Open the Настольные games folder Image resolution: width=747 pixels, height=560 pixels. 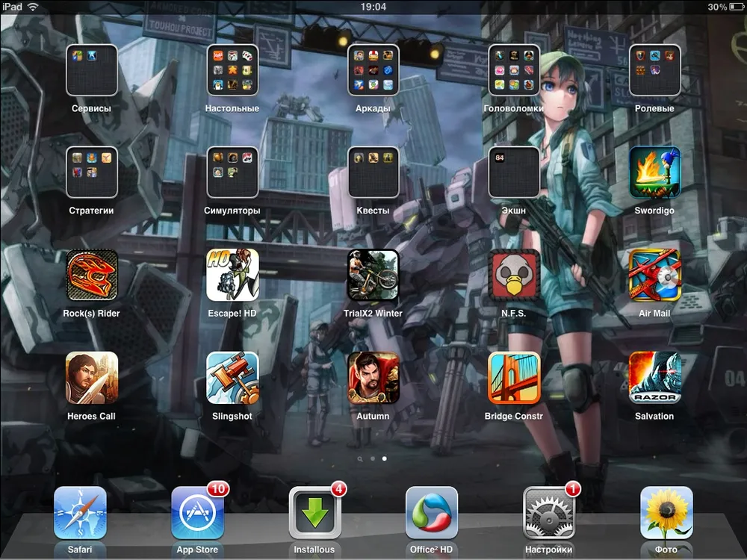click(x=232, y=70)
